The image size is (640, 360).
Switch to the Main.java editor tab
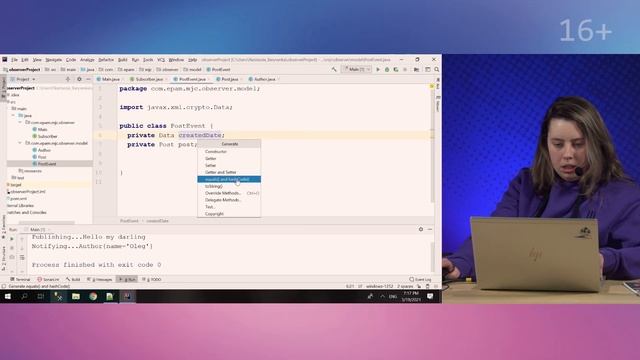pos(109,79)
